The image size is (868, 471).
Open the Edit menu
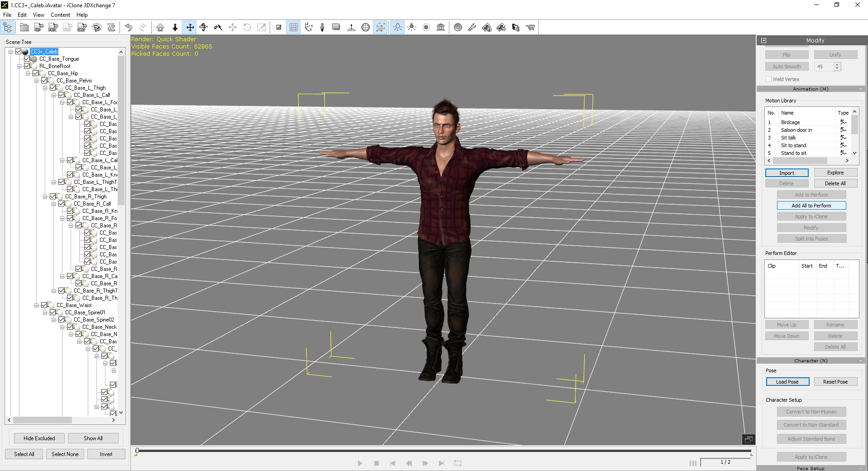22,15
